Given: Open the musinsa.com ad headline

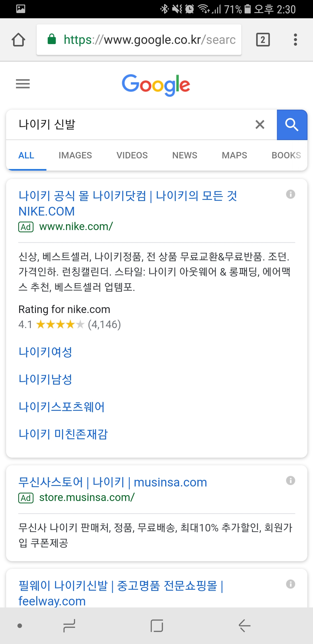Looking at the screenshot, I should point(113,482).
